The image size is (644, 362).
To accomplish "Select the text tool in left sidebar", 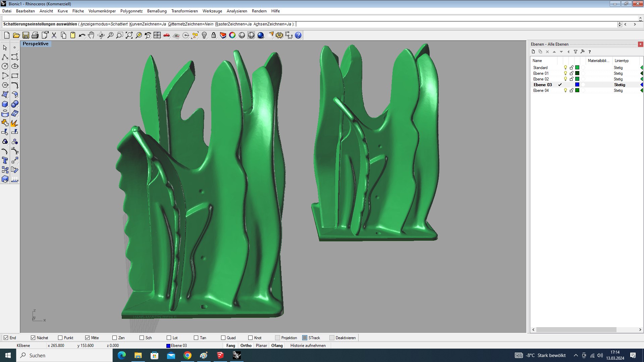I will pos(5,161).
